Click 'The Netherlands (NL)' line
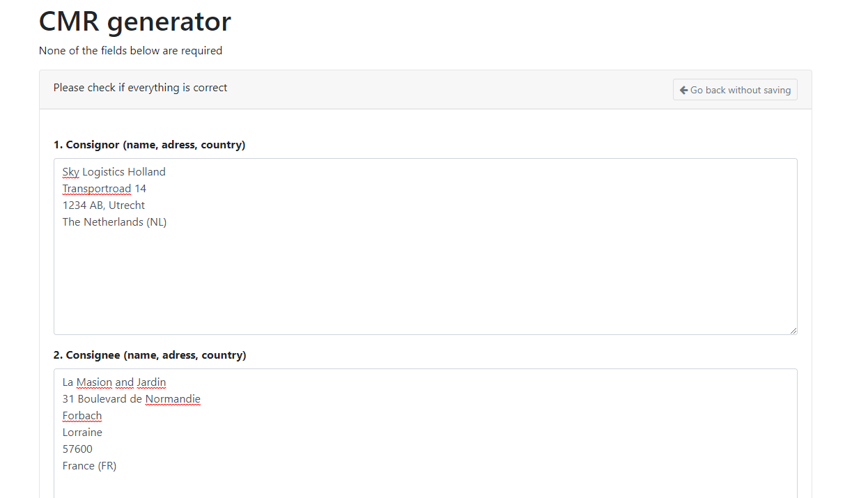Screen dimensions: 868x498 point(114,222)
